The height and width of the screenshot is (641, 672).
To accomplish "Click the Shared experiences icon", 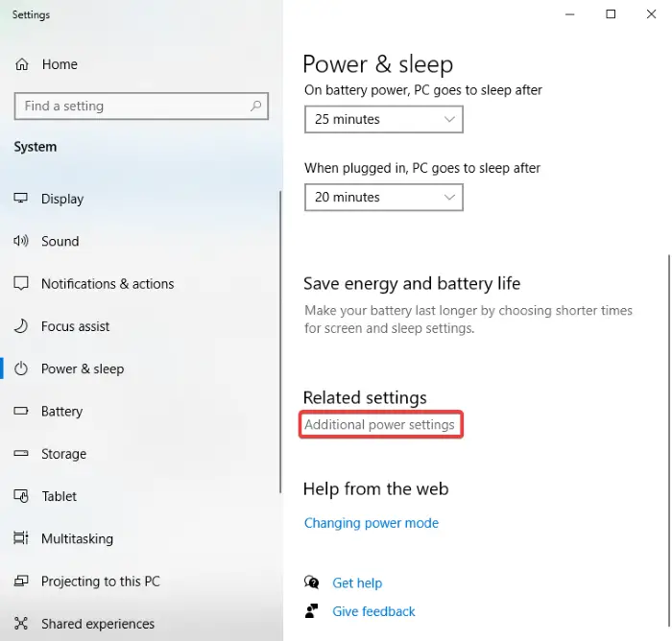I will point(20,624).
